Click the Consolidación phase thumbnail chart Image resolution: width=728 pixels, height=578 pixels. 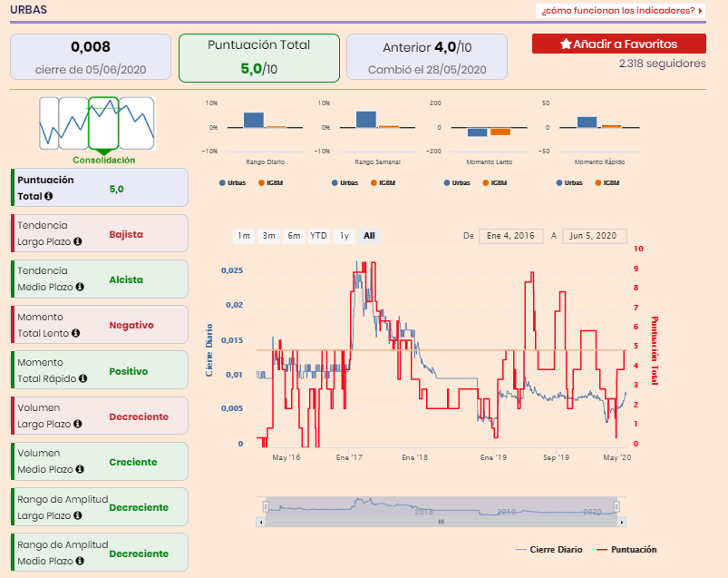point(97,123)
